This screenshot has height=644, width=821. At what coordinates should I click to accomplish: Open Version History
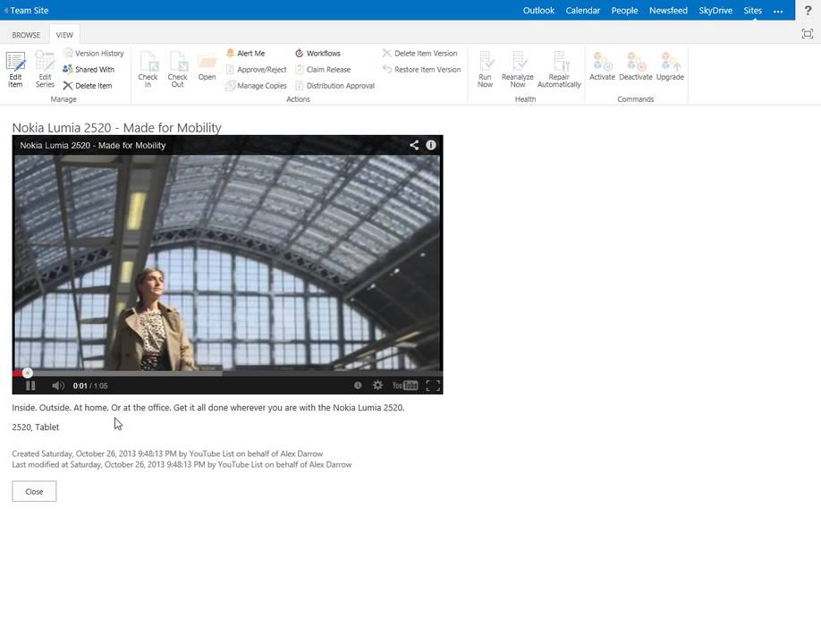(x=93, y=54)
